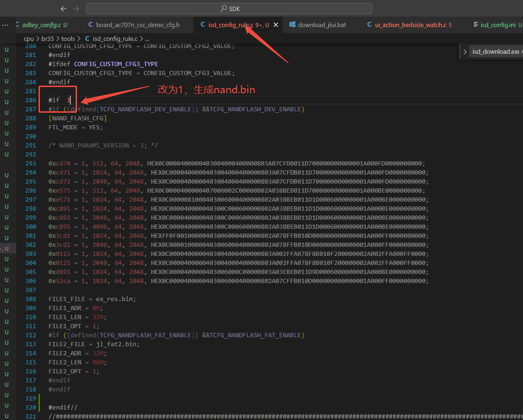Click the #ifdef CONFIG_CUSTOM_CFG3_TYPE line
The image size is (523, 420).
pos(103,64)
